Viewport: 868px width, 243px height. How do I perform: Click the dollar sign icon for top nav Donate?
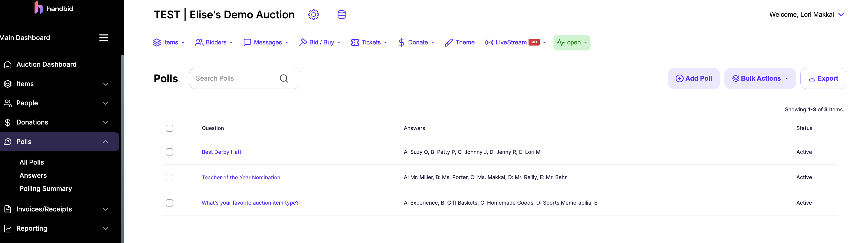point(401,43)
